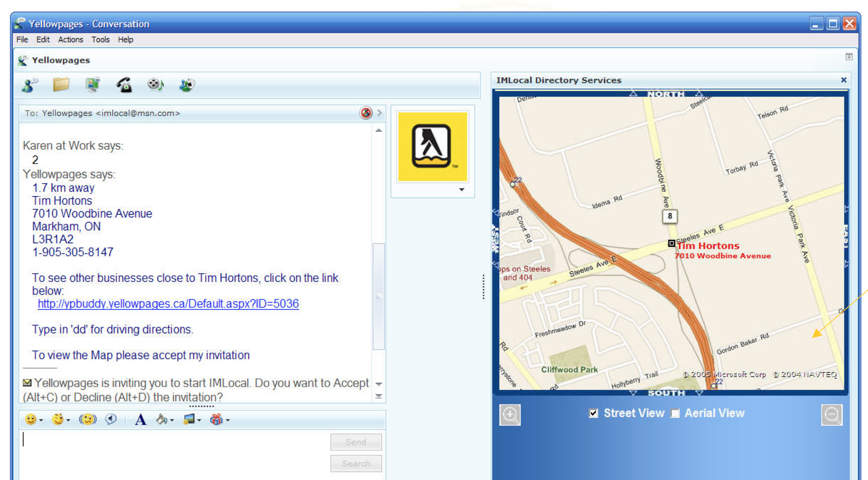Click the Invite someone to conversation icon
Screen dimensions: 868x480
coord(29,85)
